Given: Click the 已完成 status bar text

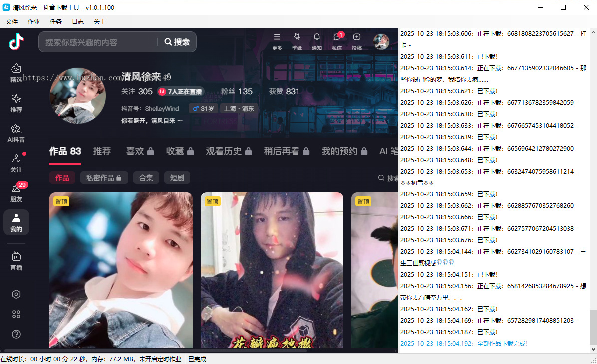Looking at the screenshot, I should coord(197,359).
